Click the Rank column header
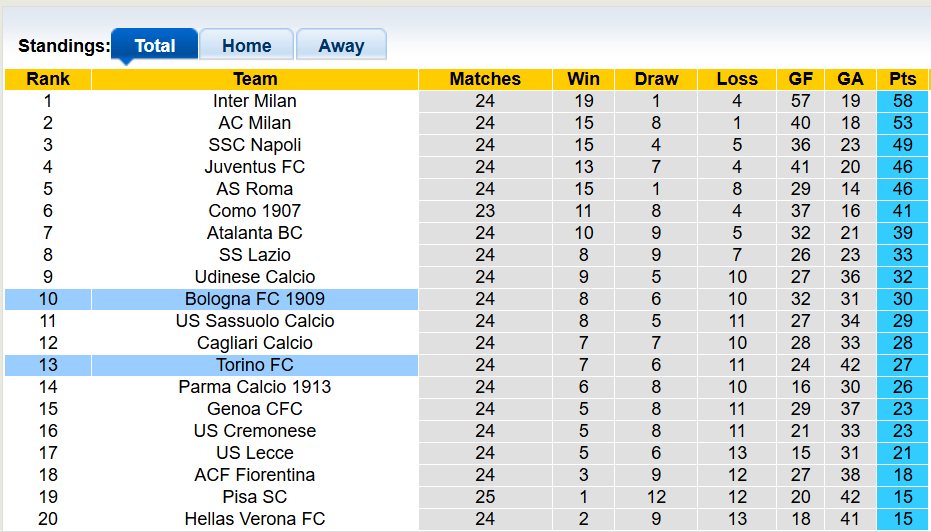 (48, 79)
